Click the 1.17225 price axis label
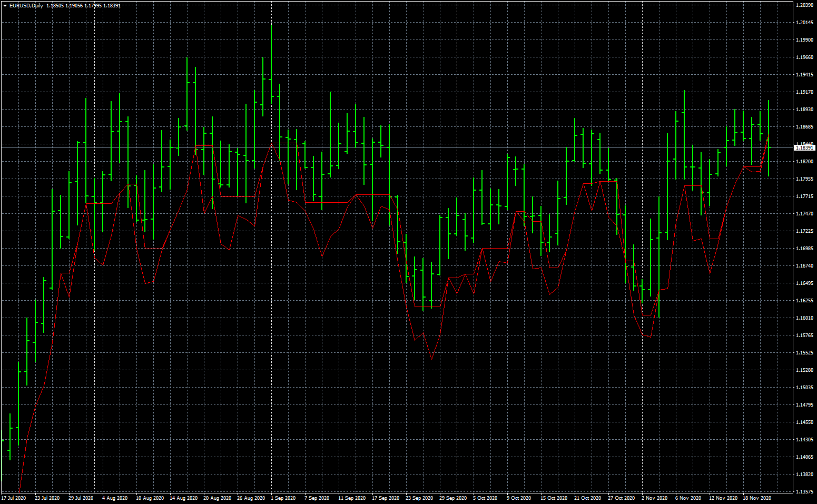The height and width of the screenshot is (504, 817). point(804,231)
